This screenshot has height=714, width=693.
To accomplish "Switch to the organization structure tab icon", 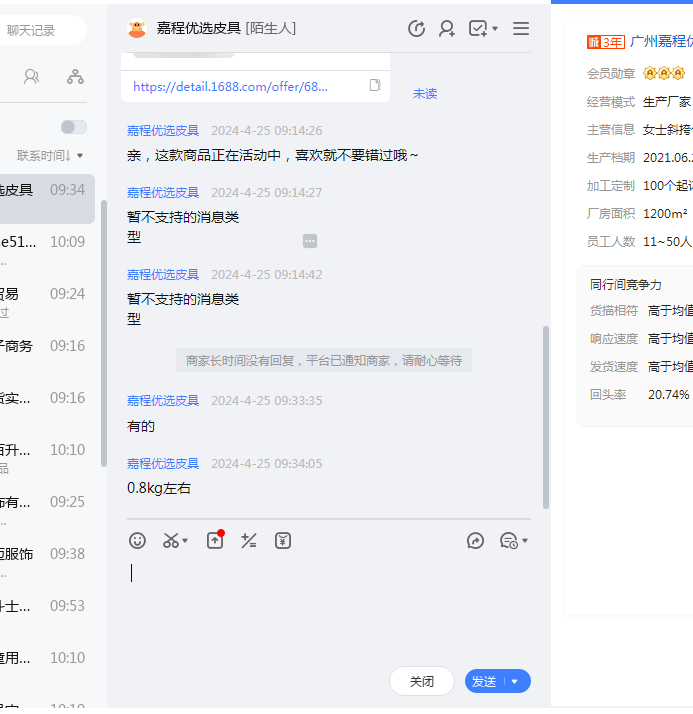I will [x=75, y=76].
